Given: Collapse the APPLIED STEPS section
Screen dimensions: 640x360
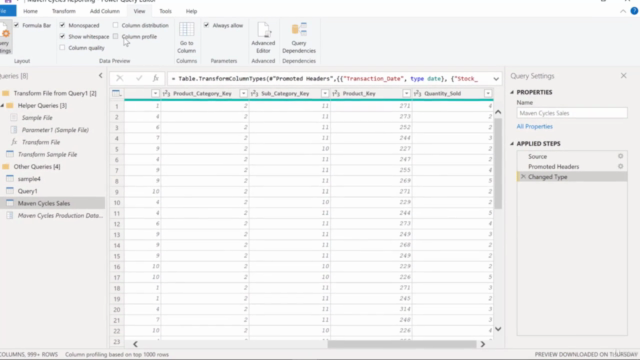Looking at the screenshot, I should tap(512, 144).
